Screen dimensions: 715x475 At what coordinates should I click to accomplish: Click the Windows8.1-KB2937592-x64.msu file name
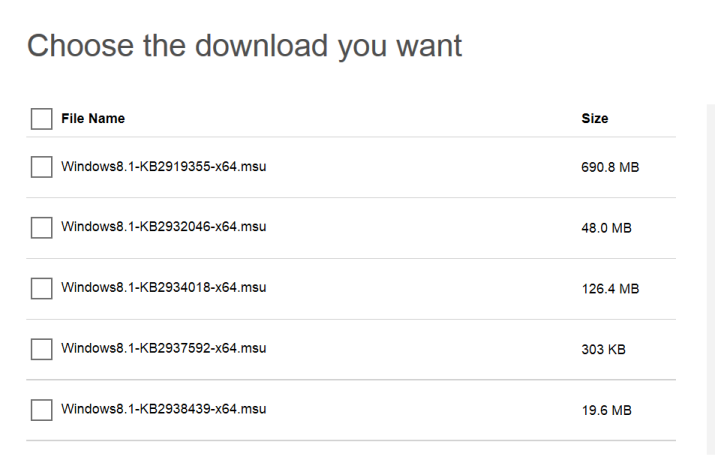point(164,348)
